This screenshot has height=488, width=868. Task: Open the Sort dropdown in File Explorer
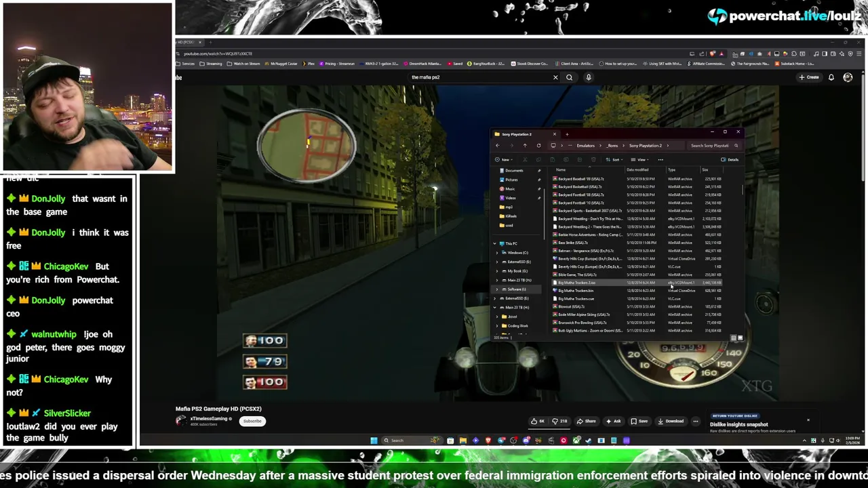pyautogui.click(x=615, y=160)
